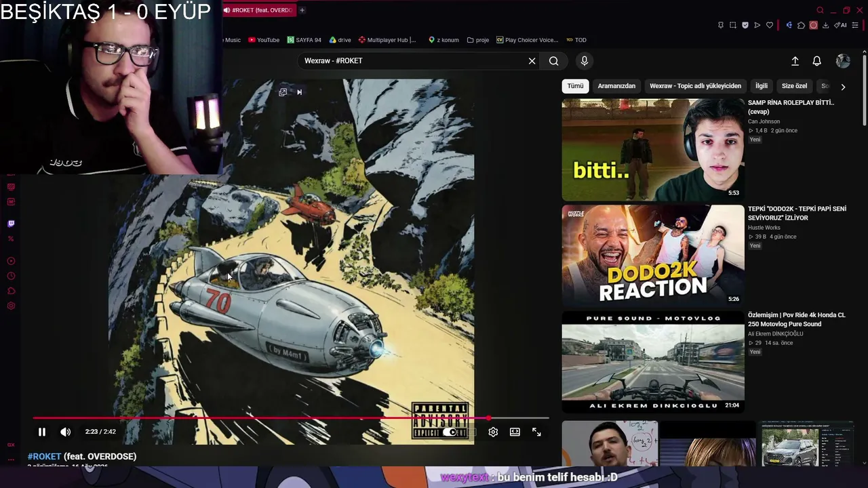
Task: Open the Music bookmark
Action: 232,40
